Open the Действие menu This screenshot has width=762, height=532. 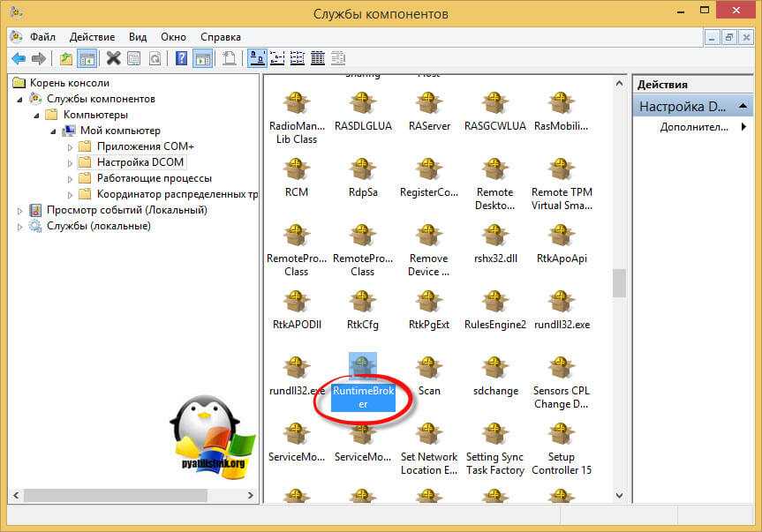tap(92, 37)
